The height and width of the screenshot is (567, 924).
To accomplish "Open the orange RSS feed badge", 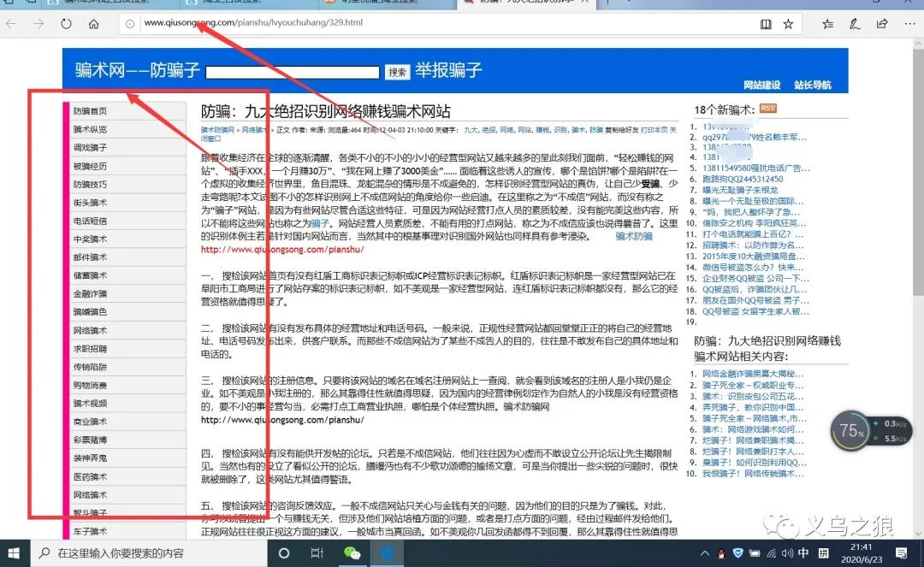I will 767,109.
